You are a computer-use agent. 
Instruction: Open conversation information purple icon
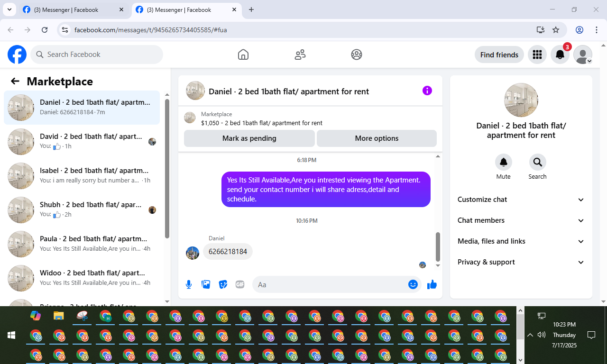(x=427, y=91)
